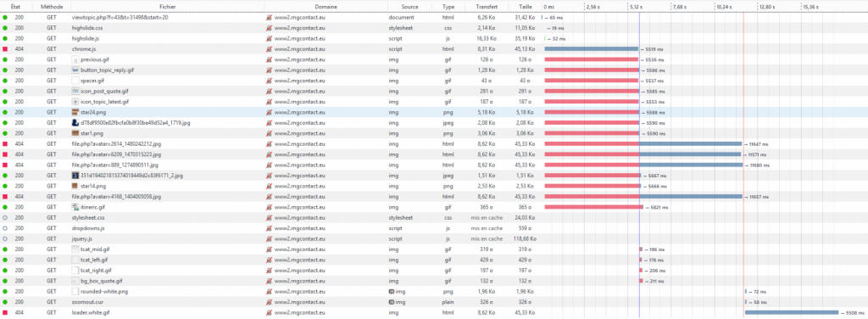The width and height of the screenshot is (868, 319).
Task: Sort by the Transfert column header
Action: [486, 7]
